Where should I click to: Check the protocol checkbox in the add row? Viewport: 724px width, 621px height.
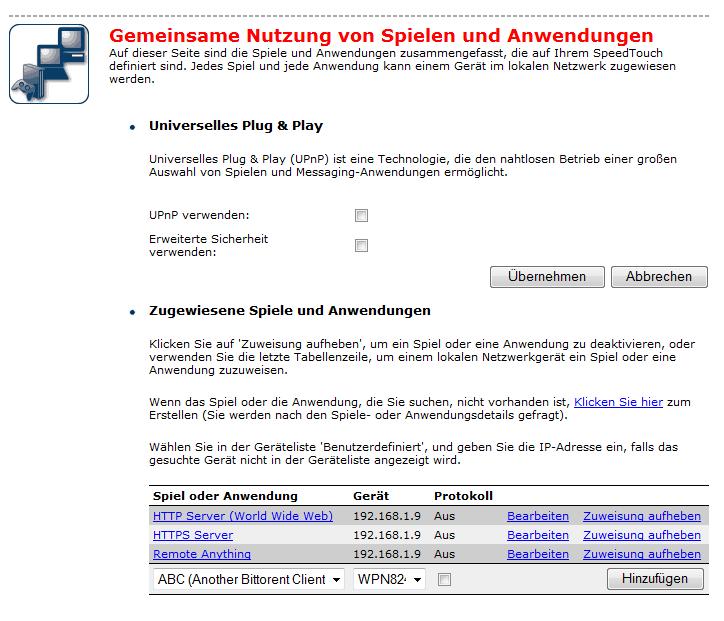[444, 579]
